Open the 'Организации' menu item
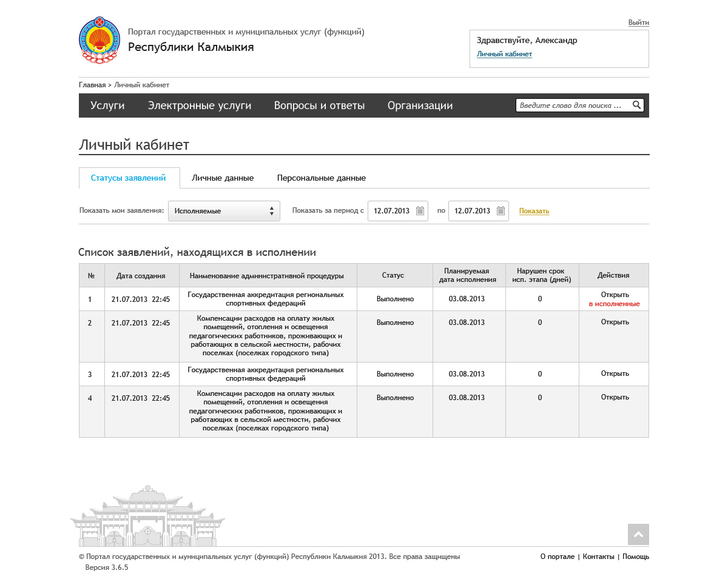Image resolution: width=728 pixels, height=582 pixels. coord(420,105)
